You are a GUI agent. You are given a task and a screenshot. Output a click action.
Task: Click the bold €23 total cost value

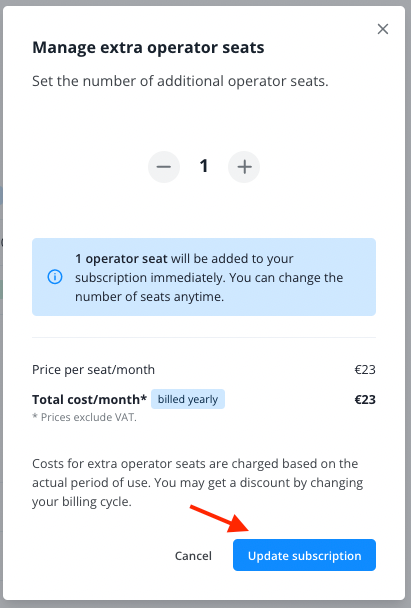coord(365,399)
